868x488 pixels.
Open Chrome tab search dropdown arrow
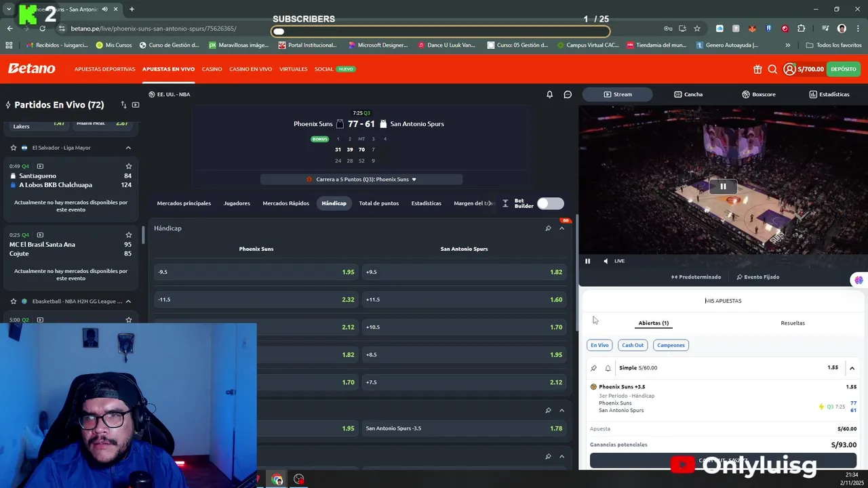(x=9, y=9)
